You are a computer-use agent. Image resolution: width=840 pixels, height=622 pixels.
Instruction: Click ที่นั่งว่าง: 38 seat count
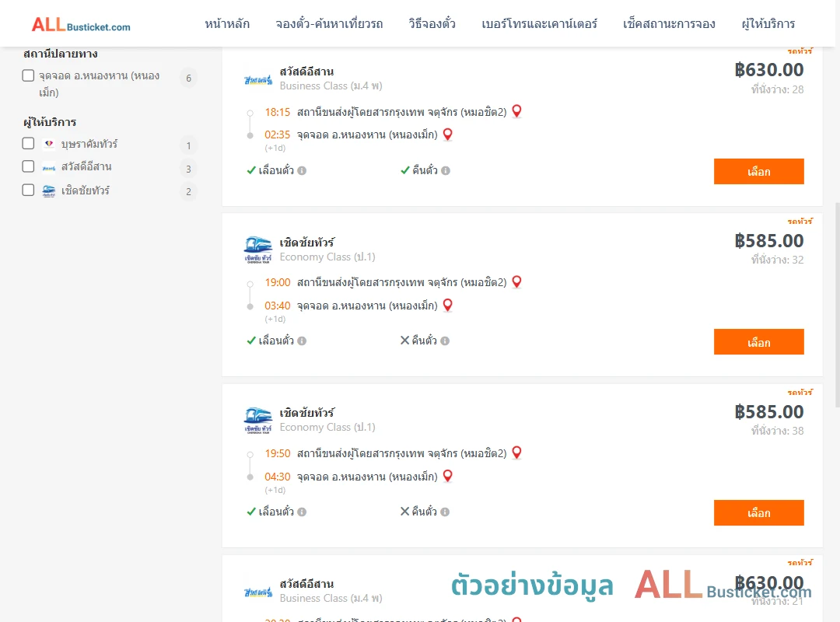coord(777,431)
